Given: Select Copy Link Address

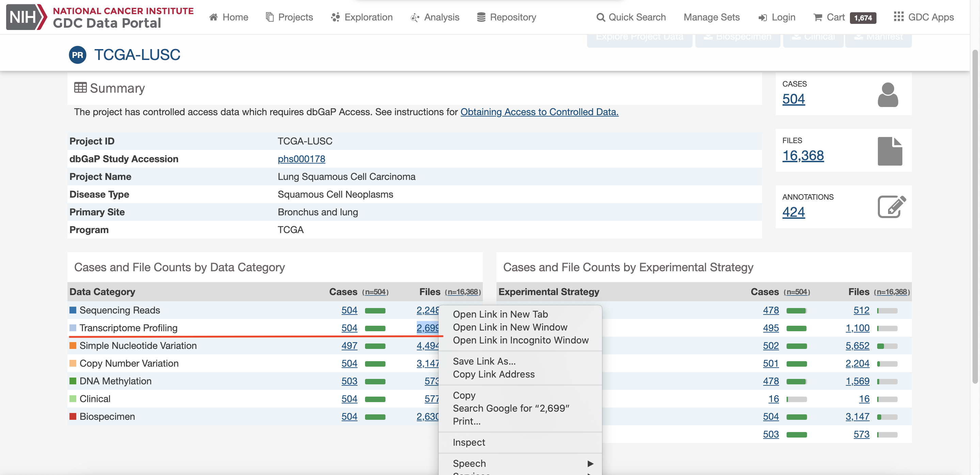Looking at the screenshot, I should (x=520, y=374).
